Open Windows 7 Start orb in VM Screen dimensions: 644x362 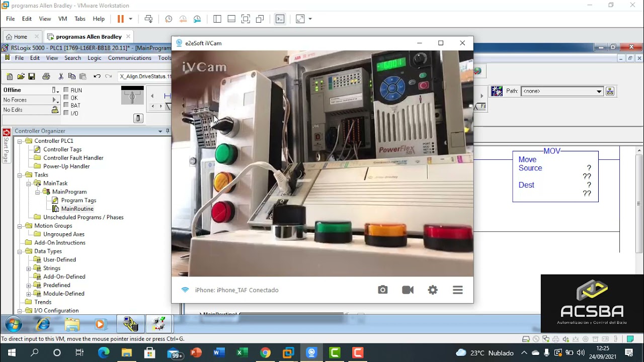[14, 324]
